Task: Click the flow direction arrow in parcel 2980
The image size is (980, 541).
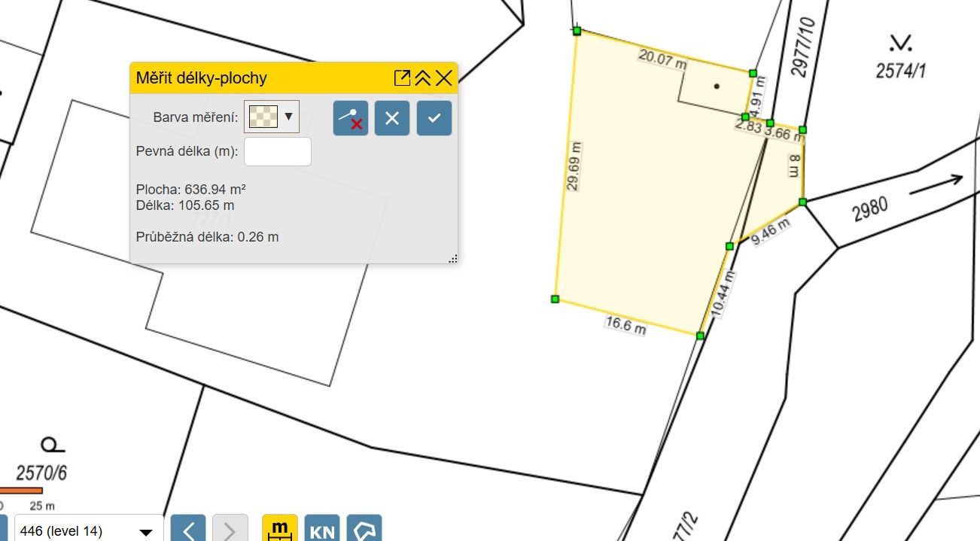Action: point(936,184)
